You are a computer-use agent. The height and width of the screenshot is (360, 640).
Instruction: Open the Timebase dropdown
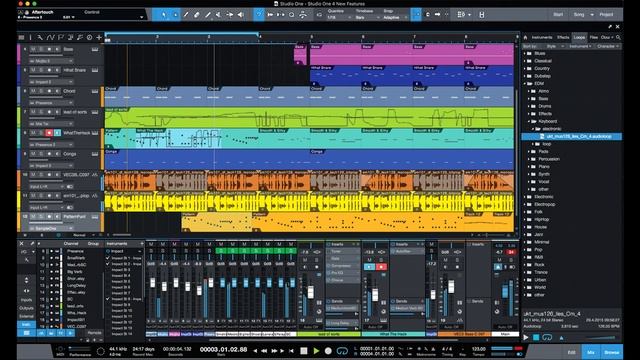(x=367, y=18)
